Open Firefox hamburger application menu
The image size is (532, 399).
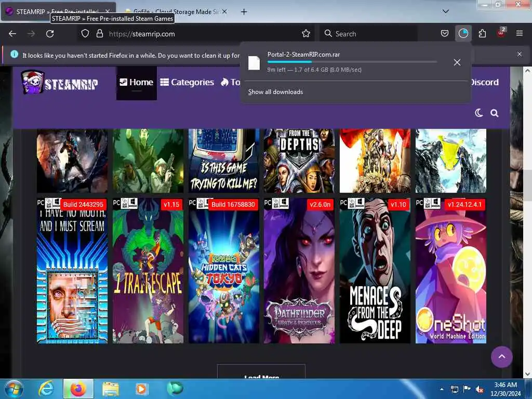pos(519,33)
